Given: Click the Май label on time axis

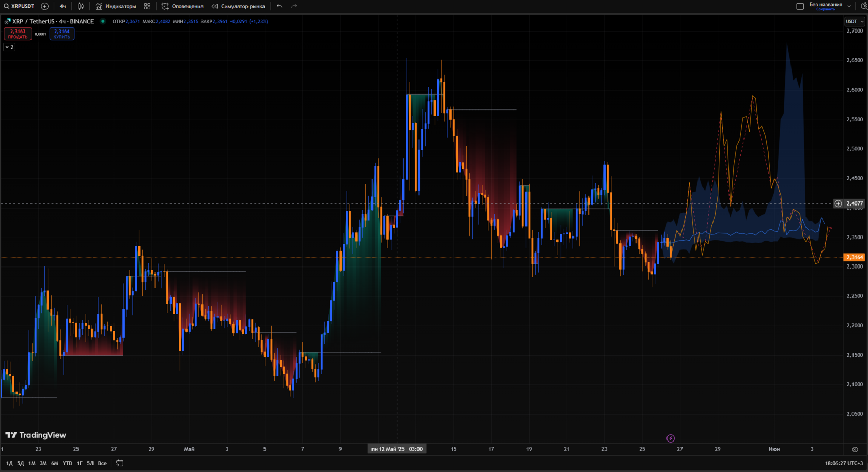Looking at the screenshot, I should coord(189,449).
